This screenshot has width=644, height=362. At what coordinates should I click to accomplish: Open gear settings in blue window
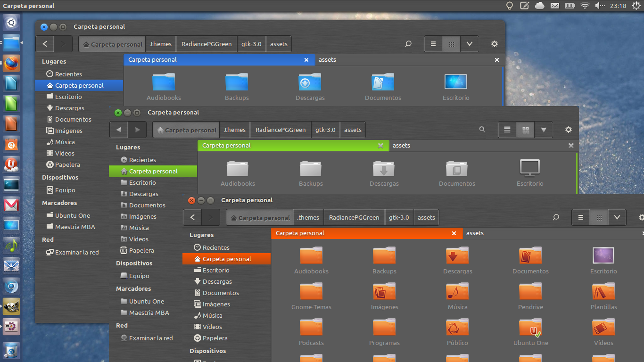click(495, 44)
